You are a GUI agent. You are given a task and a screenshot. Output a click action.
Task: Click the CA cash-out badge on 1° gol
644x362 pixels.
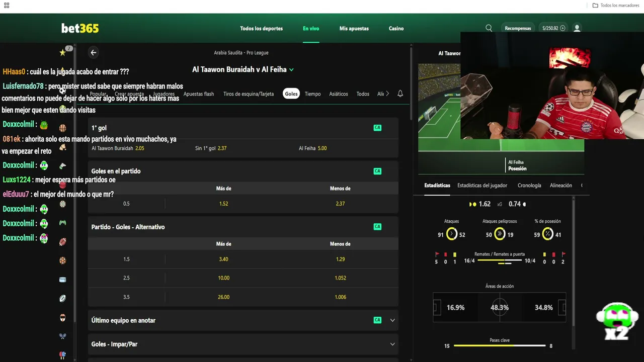point(377,128)
